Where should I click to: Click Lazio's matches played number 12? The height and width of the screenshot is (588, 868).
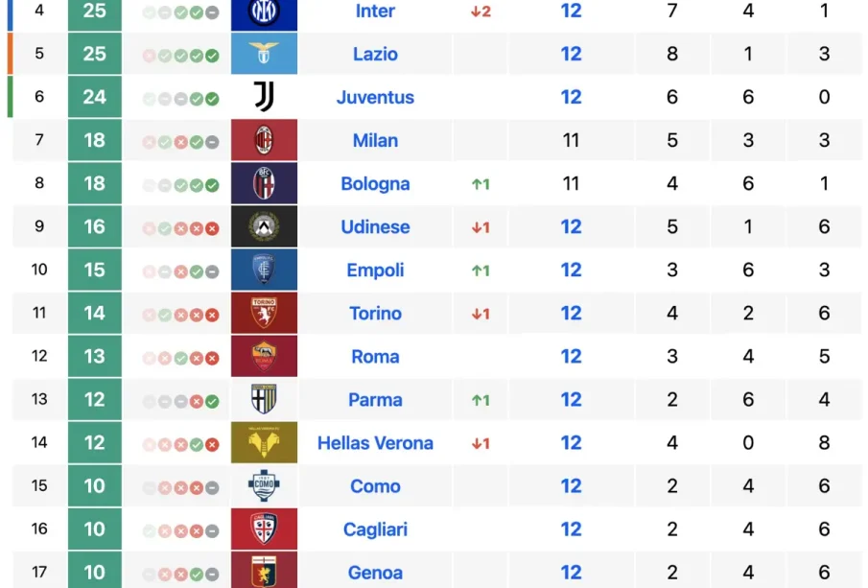(x=572, y=54)
